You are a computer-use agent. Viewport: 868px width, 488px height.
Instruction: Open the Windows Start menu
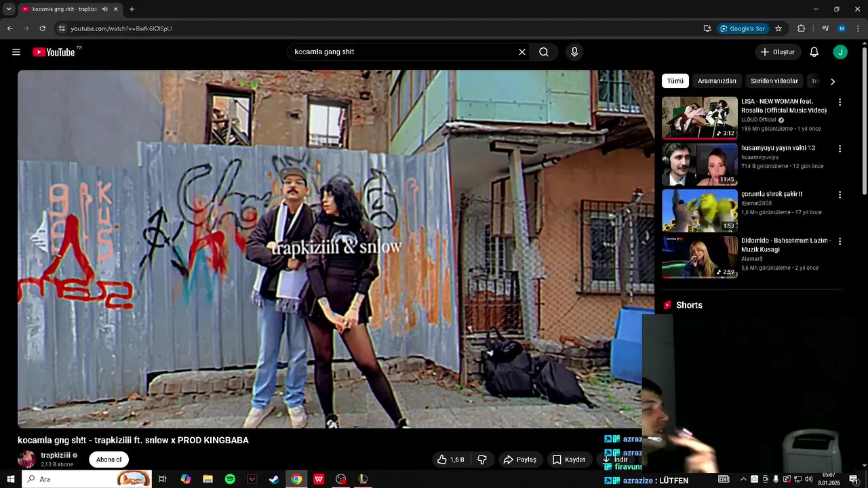11,479
